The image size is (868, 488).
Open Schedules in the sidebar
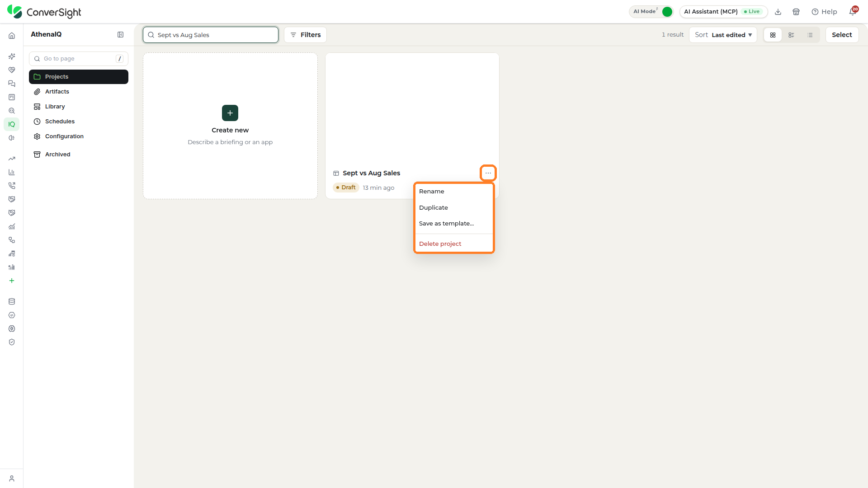pyautogui.click(x=79, y=122)
